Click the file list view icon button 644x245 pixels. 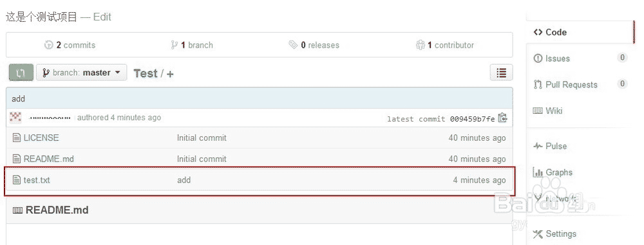tap(501, 73)
